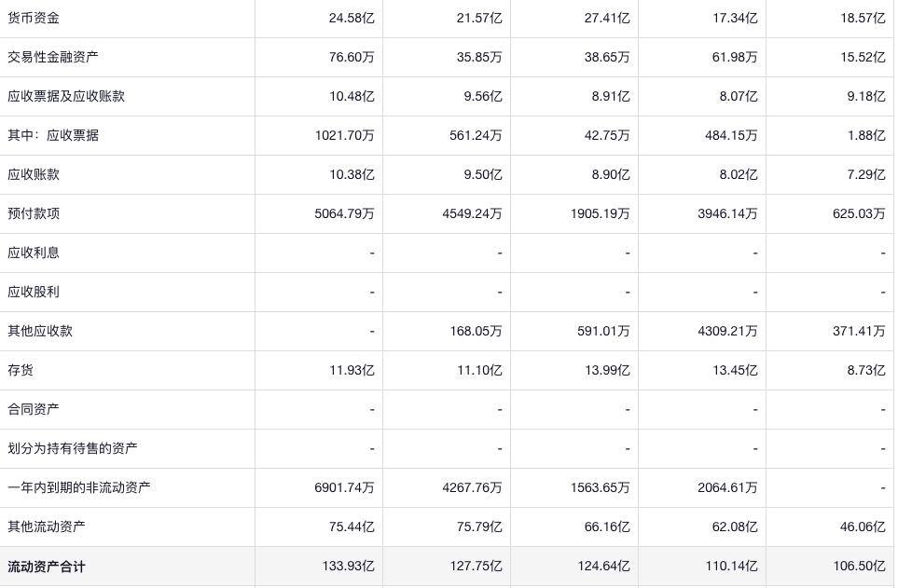Click the 24.58亿 cash value cell
898x588 pixels.
[352, 18]
